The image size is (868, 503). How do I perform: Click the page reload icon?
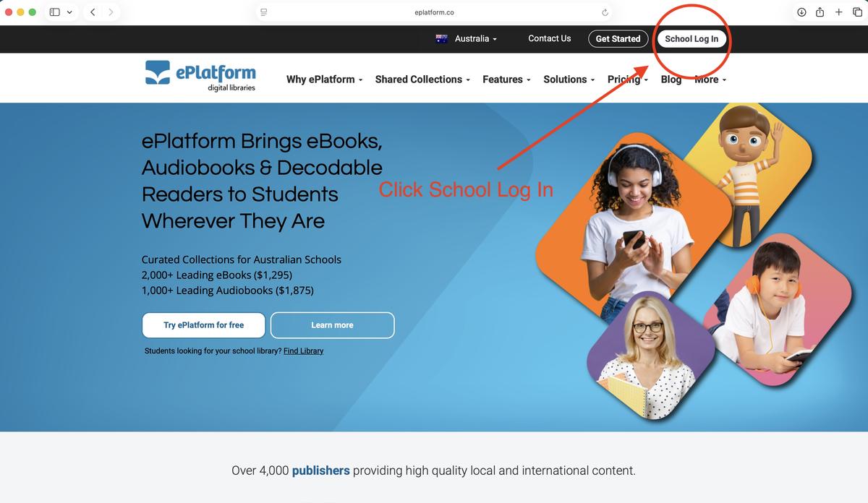point(605,12)
